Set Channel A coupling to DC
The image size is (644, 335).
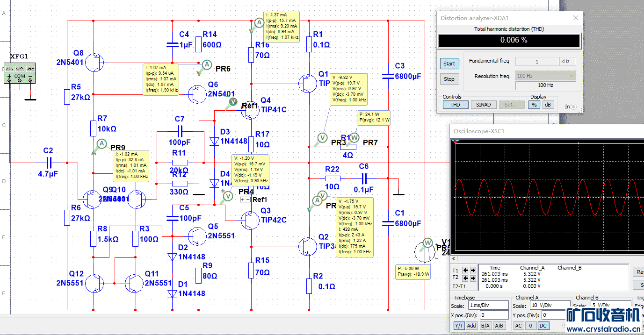543,326
